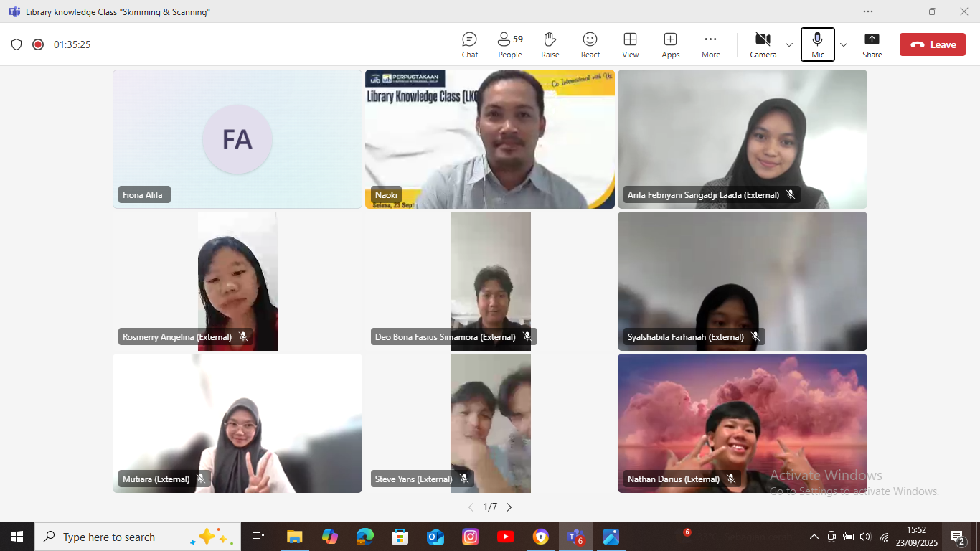Screen dimensions: 980x551
Task: Toggle the Mic mute state
Action: click(817, 44)
